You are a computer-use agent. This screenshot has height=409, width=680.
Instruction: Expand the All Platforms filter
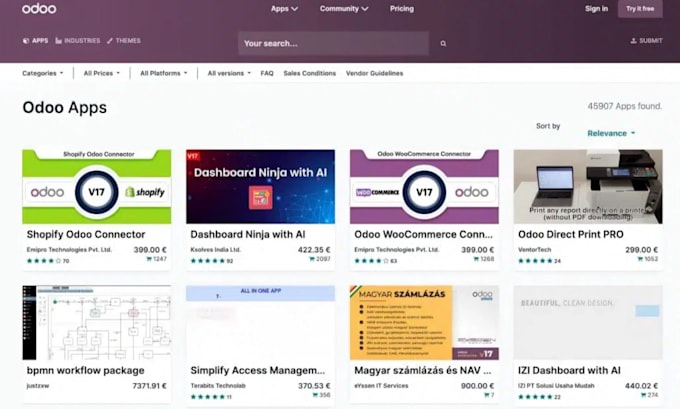point(163,73)
